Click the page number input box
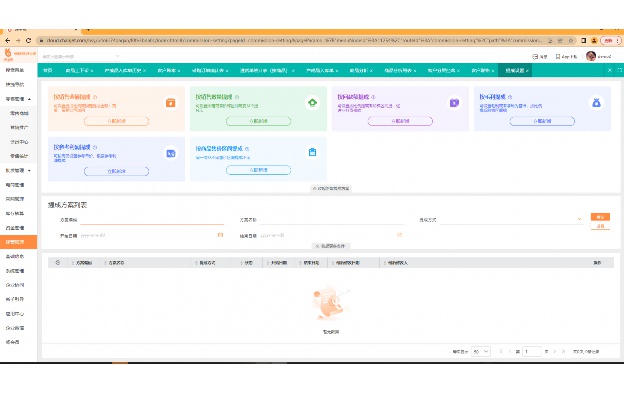 pos(532,352)
